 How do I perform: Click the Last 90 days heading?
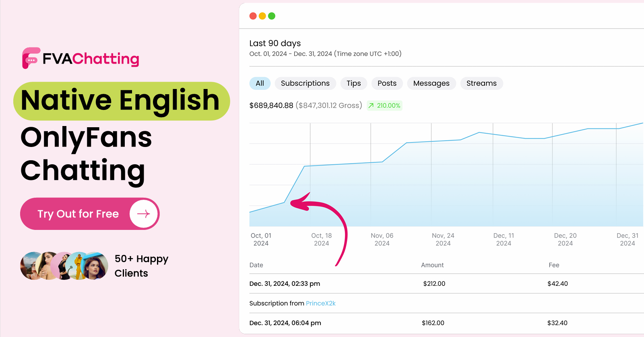pyautogui.click(x=275, y=43)
